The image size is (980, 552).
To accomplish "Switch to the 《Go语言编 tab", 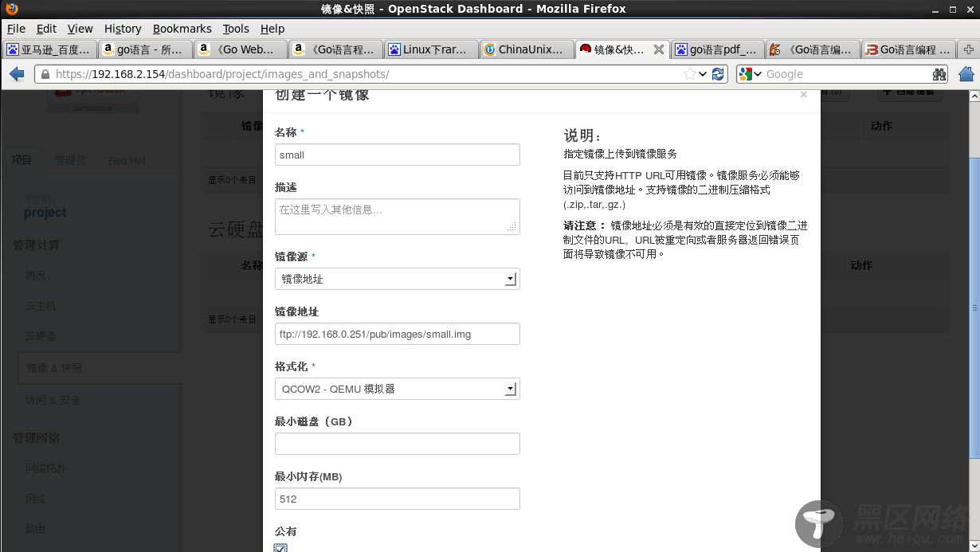I will coord(813,49).
